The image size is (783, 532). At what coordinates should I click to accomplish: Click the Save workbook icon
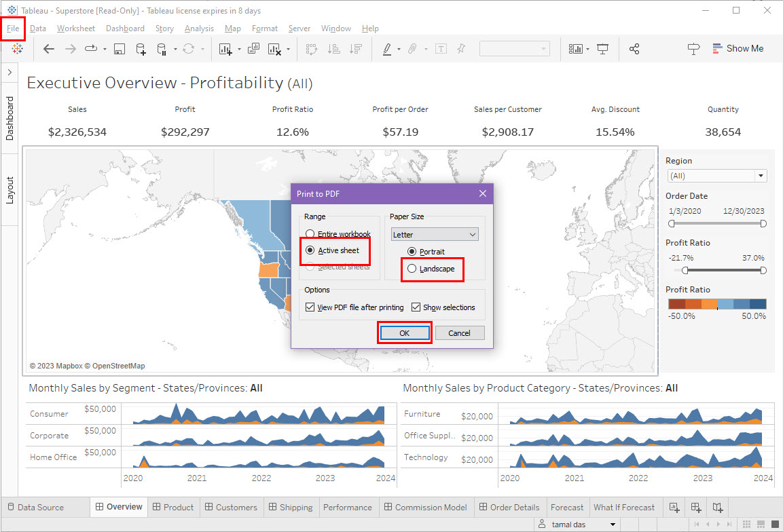tap(120, 48)
